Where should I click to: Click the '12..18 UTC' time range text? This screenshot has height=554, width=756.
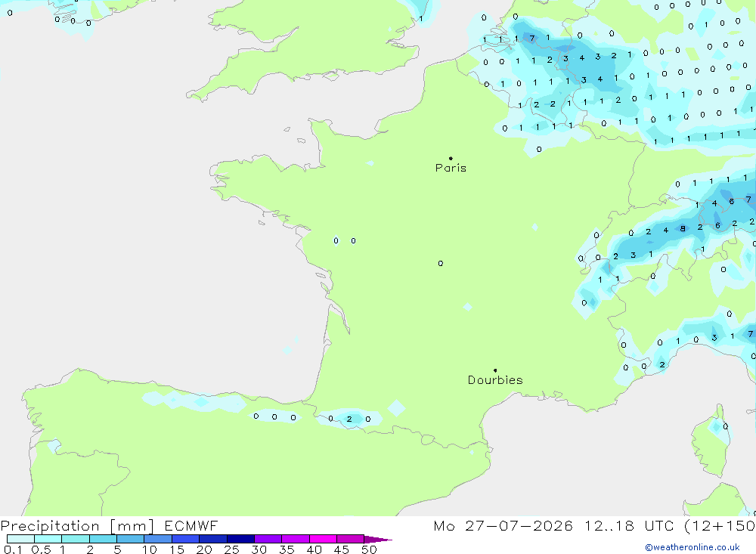click(x=629, y=525)
